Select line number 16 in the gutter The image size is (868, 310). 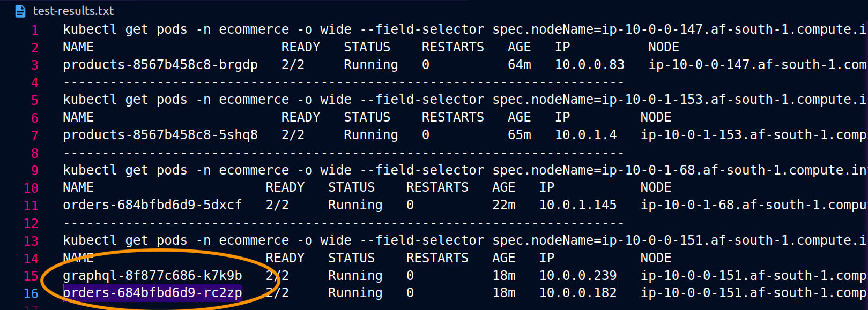[x=31, y=293]
